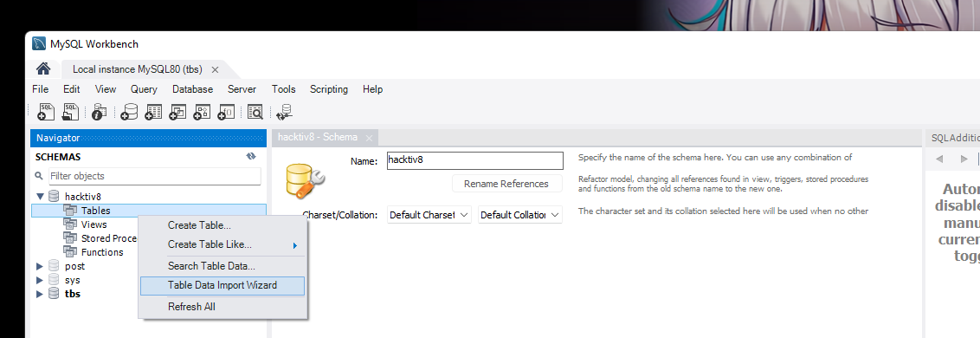
Task: Open the Server menu
Action: click(x=242, y=89)
